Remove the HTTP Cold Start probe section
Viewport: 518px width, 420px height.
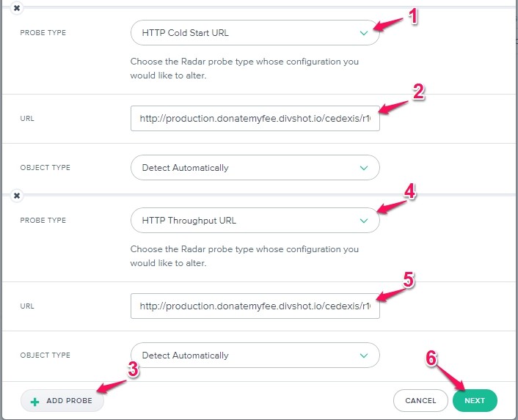[x=17, y=8]
